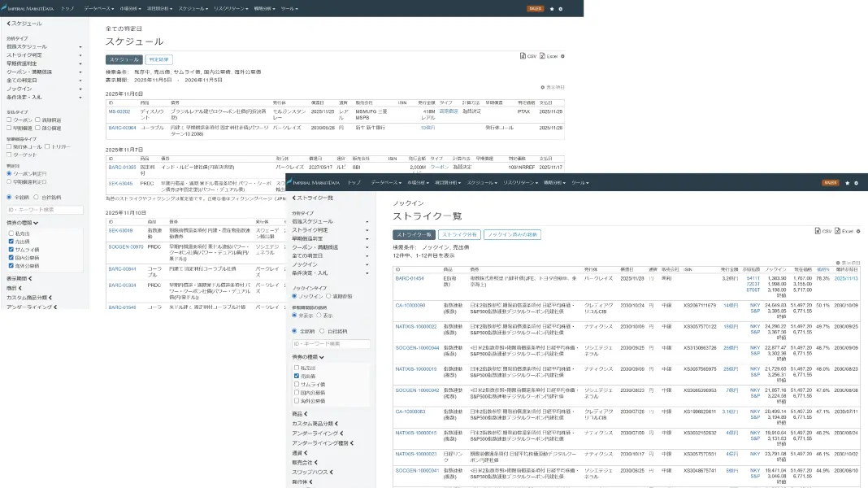This screenshot has height=488, width=868.
Task: Switch to 判定結果 tab in Schedule window
Action: (x=158, y=60)
